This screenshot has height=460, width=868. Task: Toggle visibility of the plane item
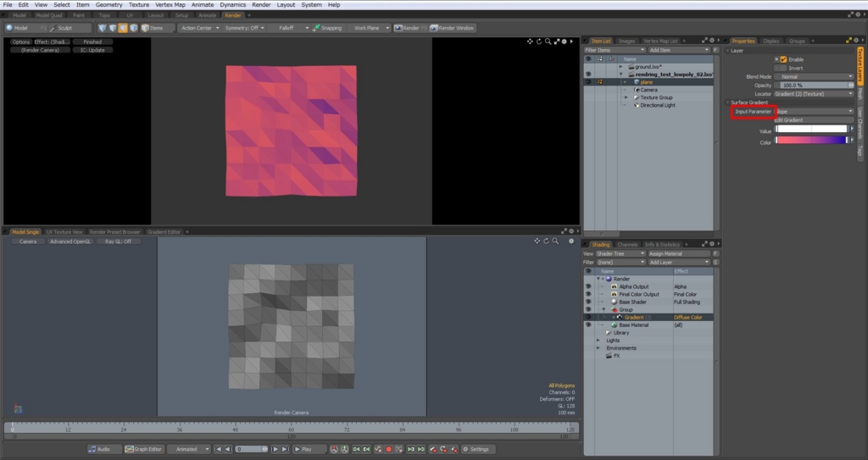[x=588, y=82]
